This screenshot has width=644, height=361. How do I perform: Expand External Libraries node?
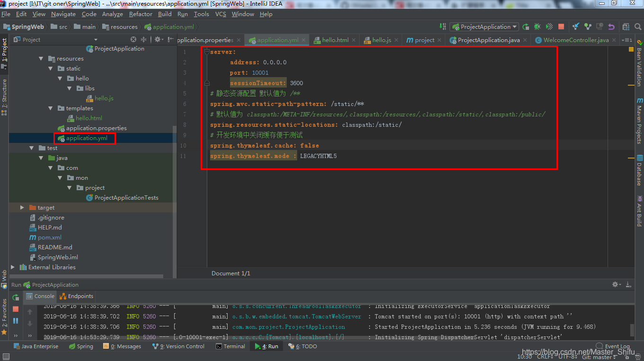coord(13,267)
